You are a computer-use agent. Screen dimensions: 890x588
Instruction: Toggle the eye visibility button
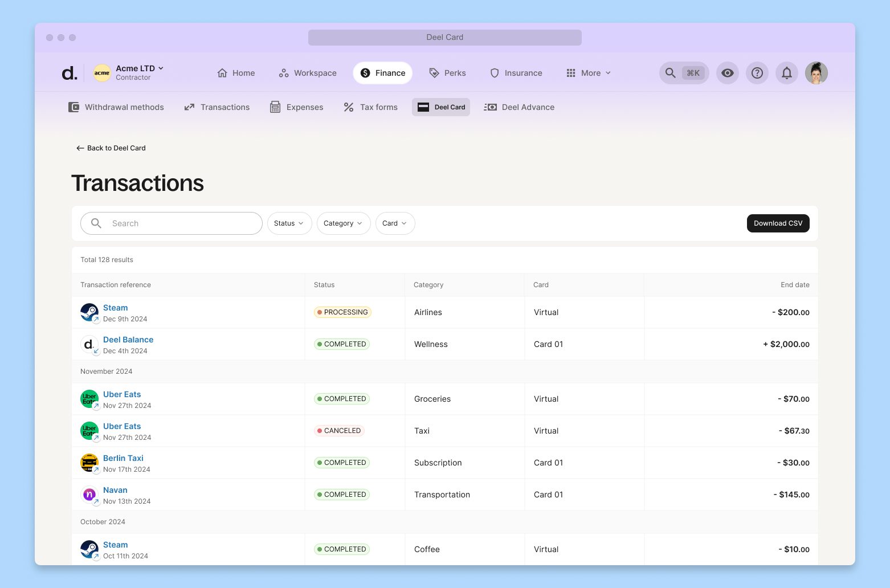click(727, 73)
